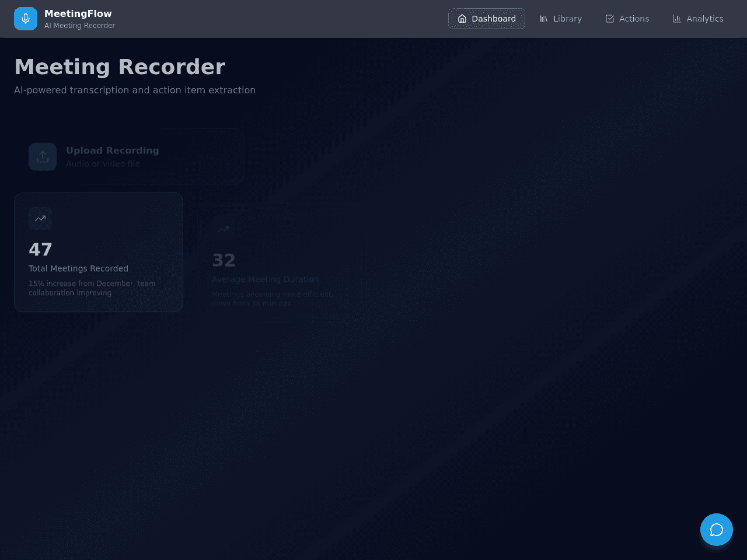
Task: Click the '47' statistic value
Action: pyautogui.click(x=40, y=250)
